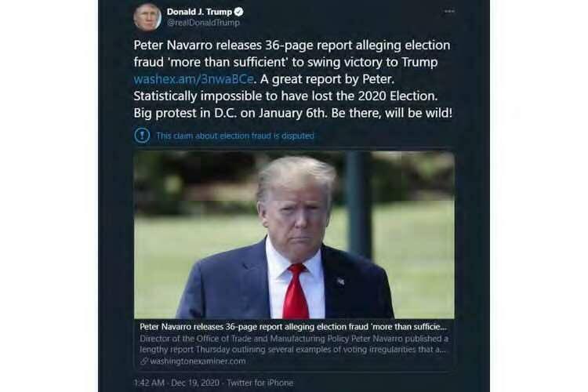This screenshot has width=588, height=392.
Task: Click the article description starting 'Director of the Office'
Action: 294,344
